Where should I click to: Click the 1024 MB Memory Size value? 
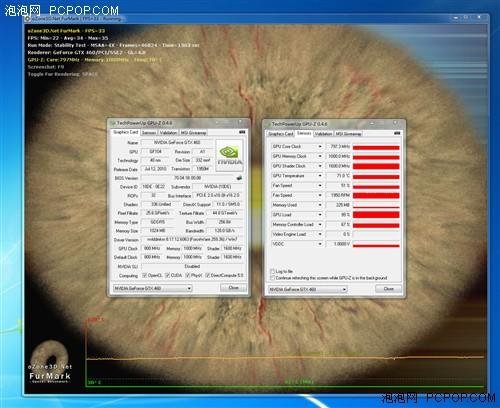(157, 231)
